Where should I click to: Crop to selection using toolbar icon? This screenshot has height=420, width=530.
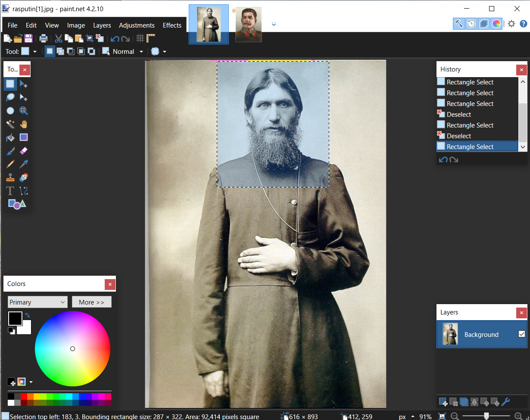[x=89, y=38]
